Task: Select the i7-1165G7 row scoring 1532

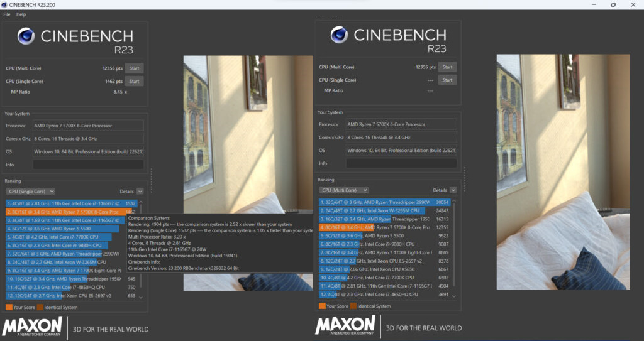Action: coord(71,203)
